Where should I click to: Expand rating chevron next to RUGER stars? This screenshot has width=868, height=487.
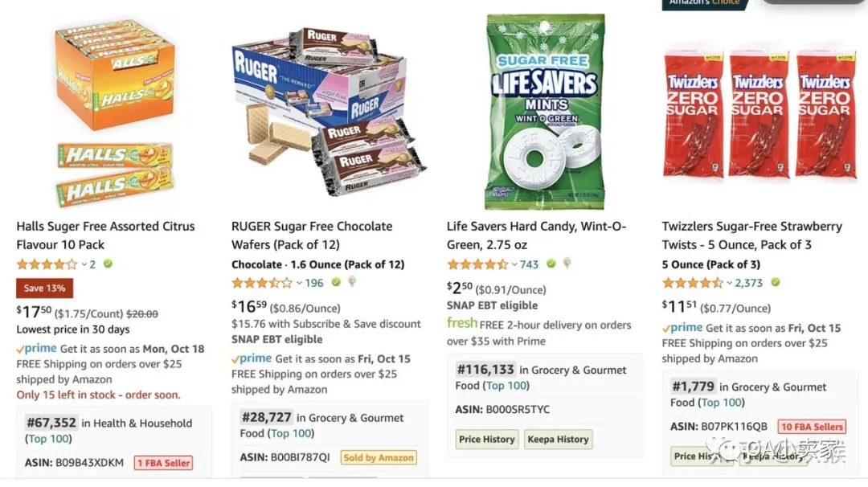point(300,284)
